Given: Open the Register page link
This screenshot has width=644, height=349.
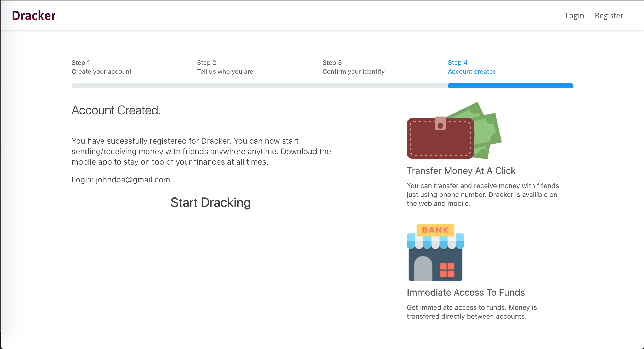Looking at the screenshot, I should [609, 16].
